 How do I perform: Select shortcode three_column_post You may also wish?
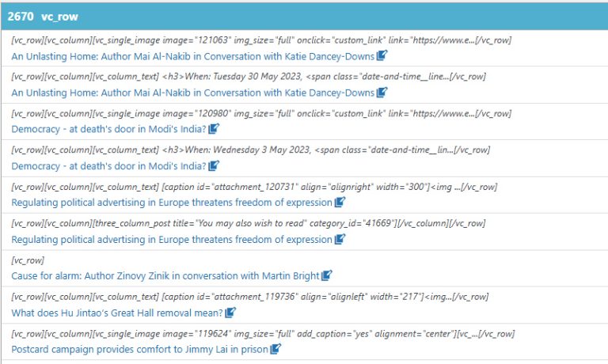[x=248, y=223]
